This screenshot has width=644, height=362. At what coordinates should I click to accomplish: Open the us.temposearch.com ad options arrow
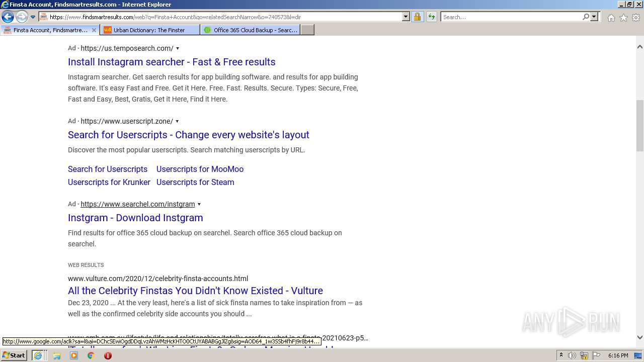click(177, 49)
